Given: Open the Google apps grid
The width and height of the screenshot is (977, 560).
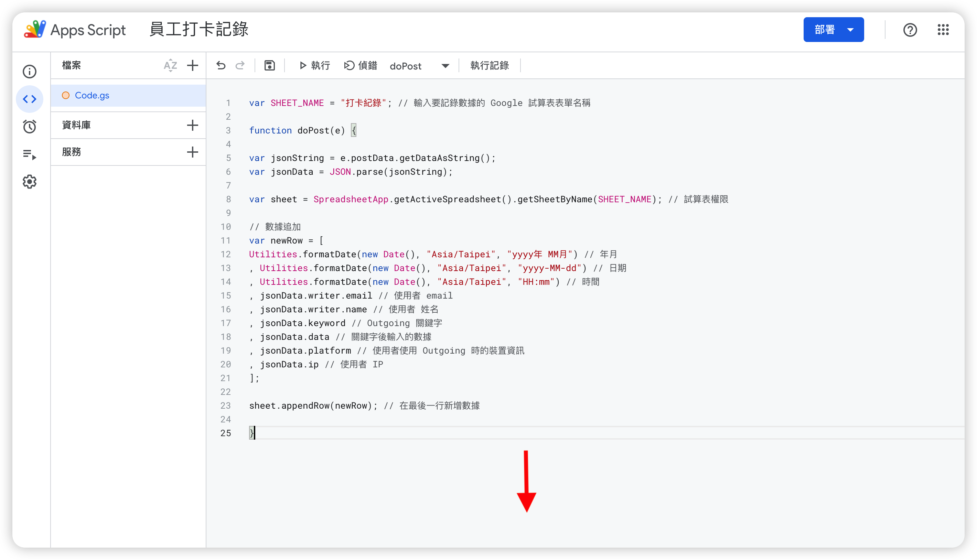Looking at the screenshot, I should click(943, 30).
